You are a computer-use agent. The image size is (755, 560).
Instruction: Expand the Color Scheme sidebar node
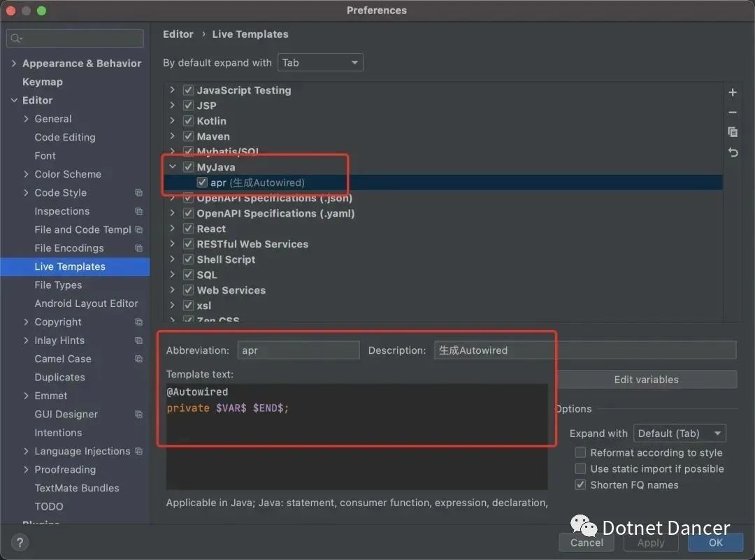(26, 174)
